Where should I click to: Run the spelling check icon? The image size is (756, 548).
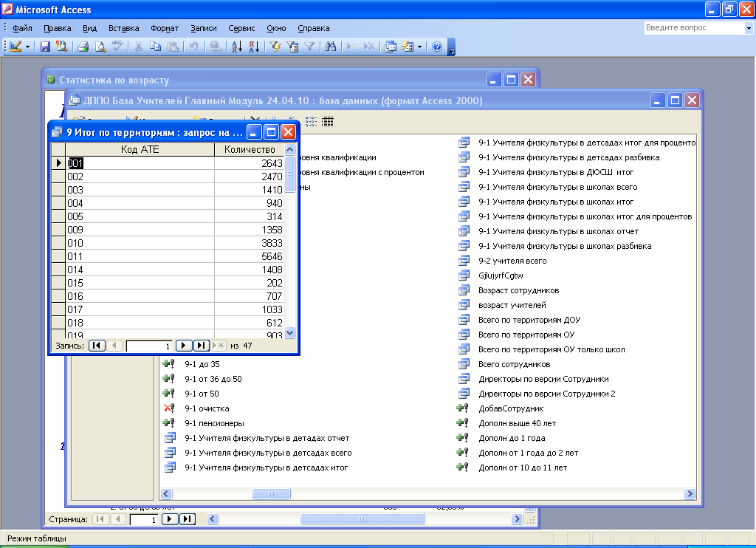(x=117, y=47)
